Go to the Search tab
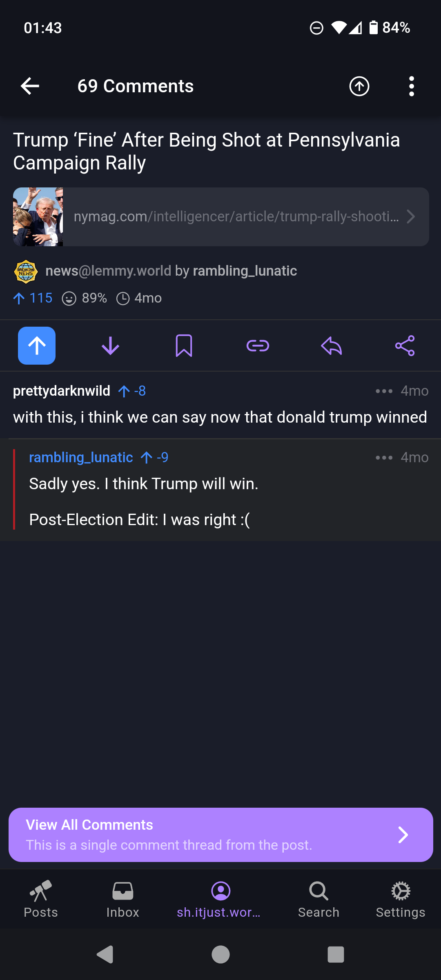The width and height of the screenshot is (441, 980). [x=318, y=899]
